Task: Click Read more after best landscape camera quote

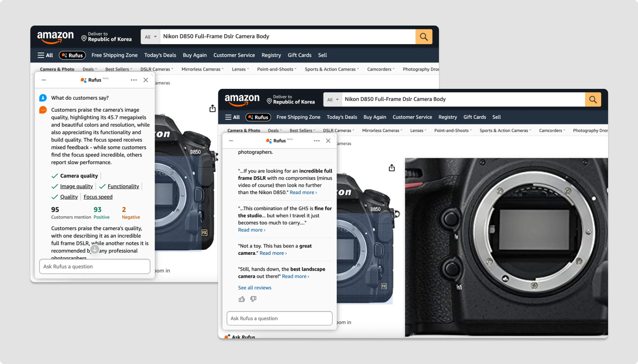Action: 295,276
